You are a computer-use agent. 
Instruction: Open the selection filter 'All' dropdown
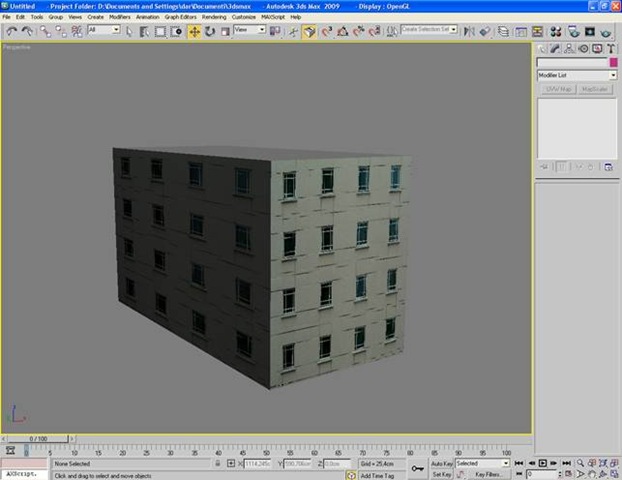pos(103,30)
